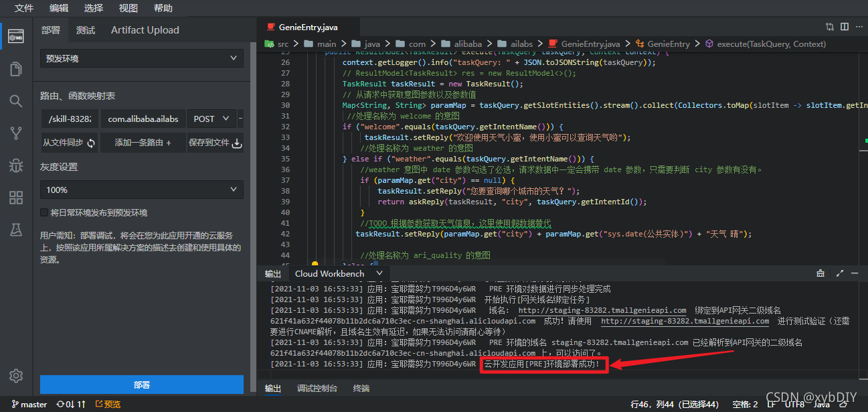Click the blue 部署 deploy button
This screenshot has height=412, width=868.
[x=142, y=385]
